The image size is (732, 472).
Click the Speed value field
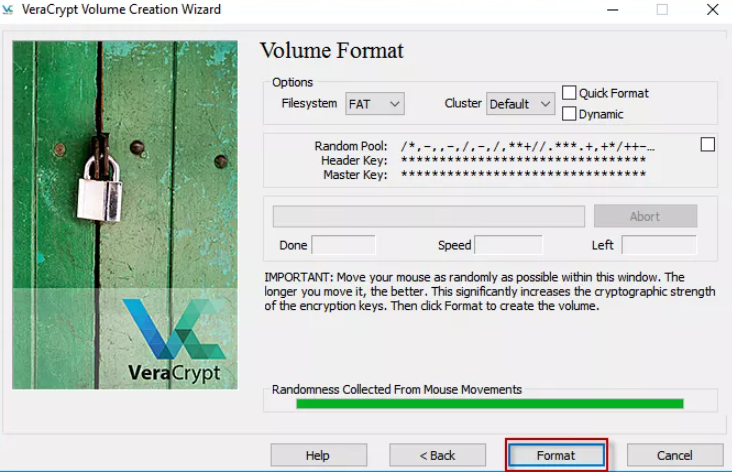[x=508, y=245]
